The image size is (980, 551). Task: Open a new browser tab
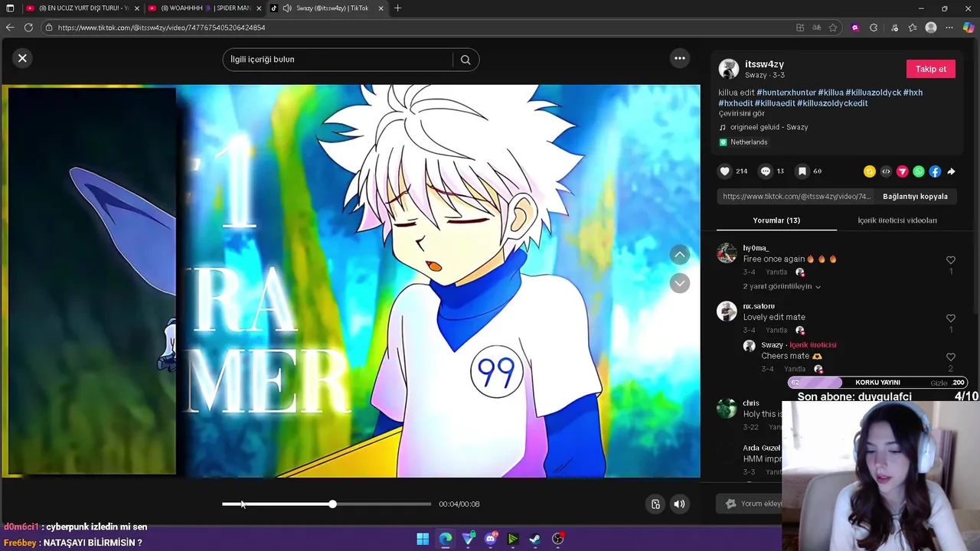pos(397,8)
